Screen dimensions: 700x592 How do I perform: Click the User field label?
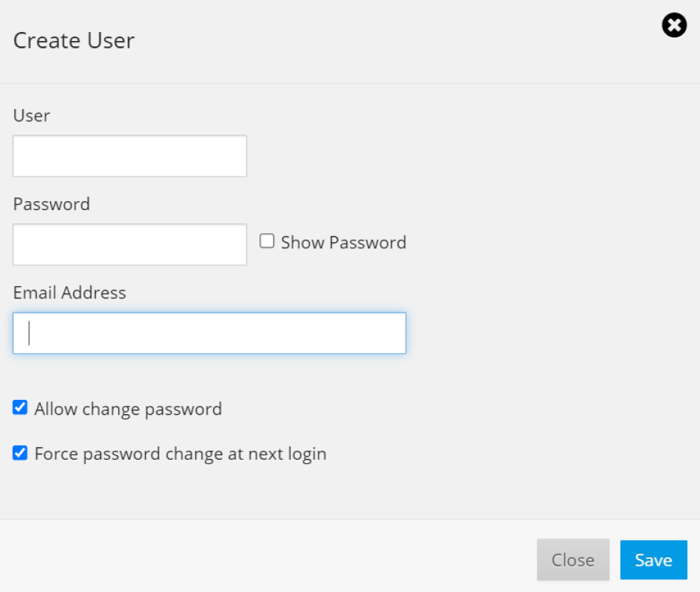31,116
